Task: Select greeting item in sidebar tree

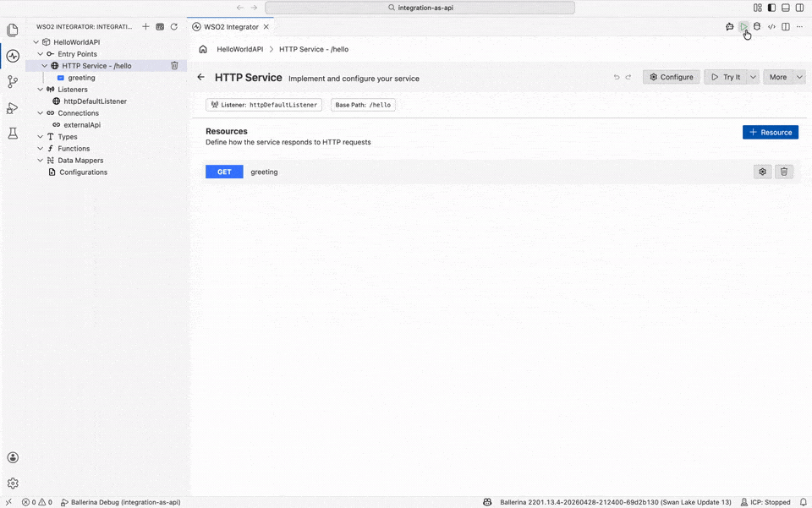Action: (81, 78)
